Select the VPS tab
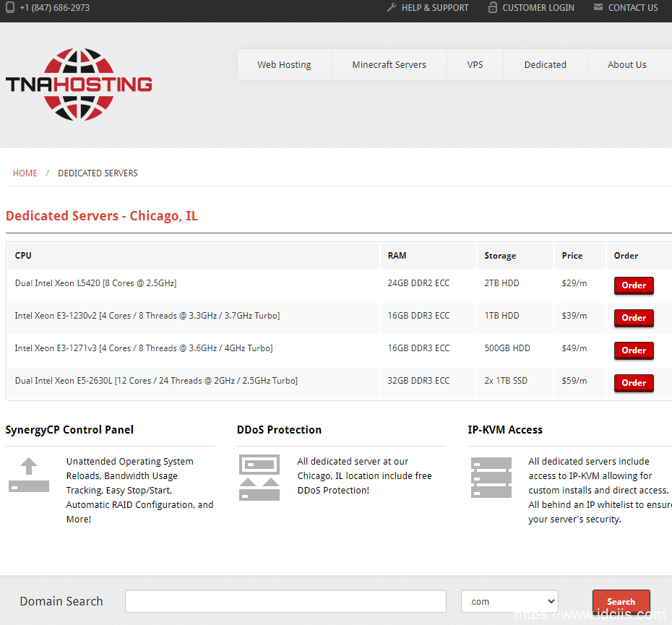The height and width of the screenshot is (625, 672). click(475, 64)
